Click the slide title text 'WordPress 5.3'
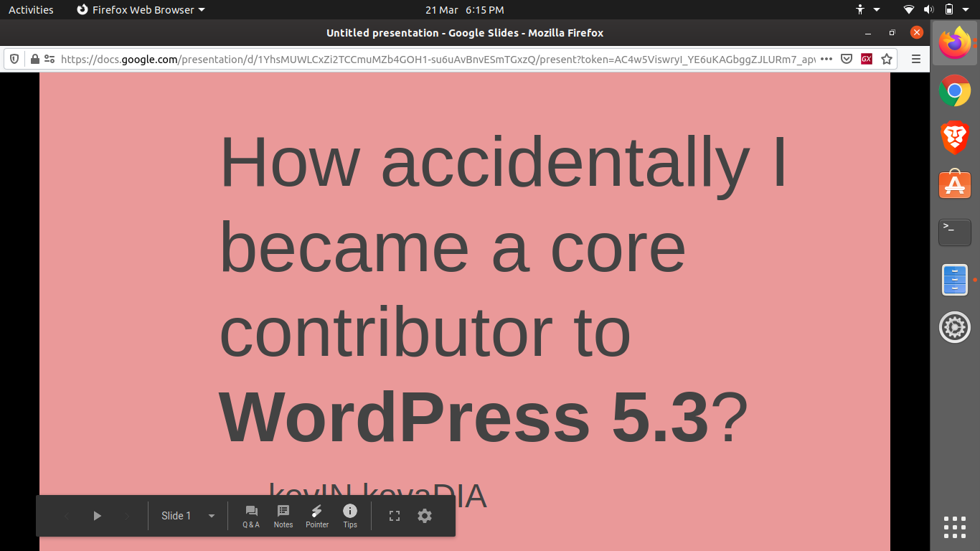 [x=463, y=418]
